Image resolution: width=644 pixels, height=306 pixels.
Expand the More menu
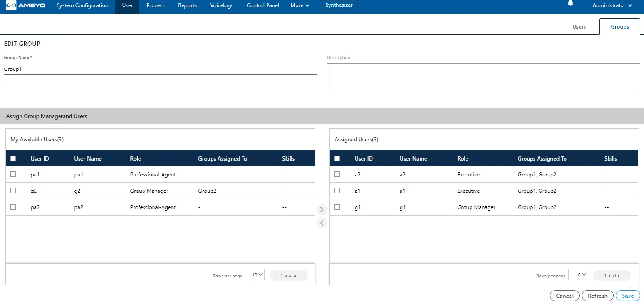300,5
